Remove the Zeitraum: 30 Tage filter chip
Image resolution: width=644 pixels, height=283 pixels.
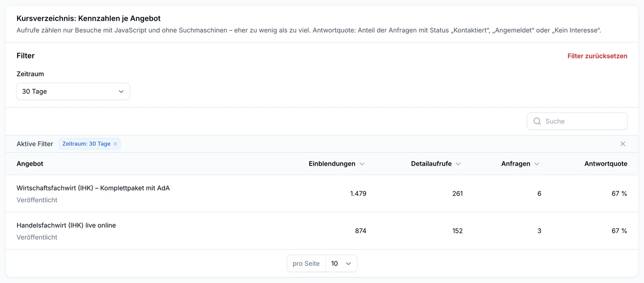(115, 144)
